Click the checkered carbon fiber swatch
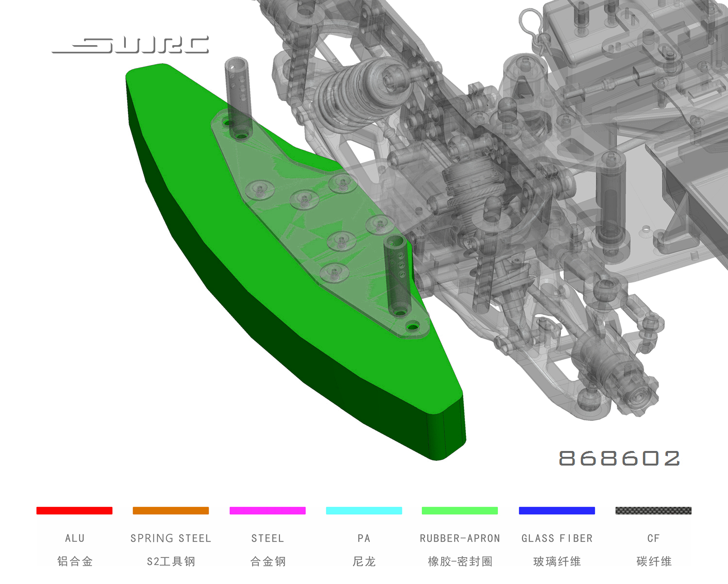Image resolution: width=728 pixels, height=584 pixels. tap(653, 510)
